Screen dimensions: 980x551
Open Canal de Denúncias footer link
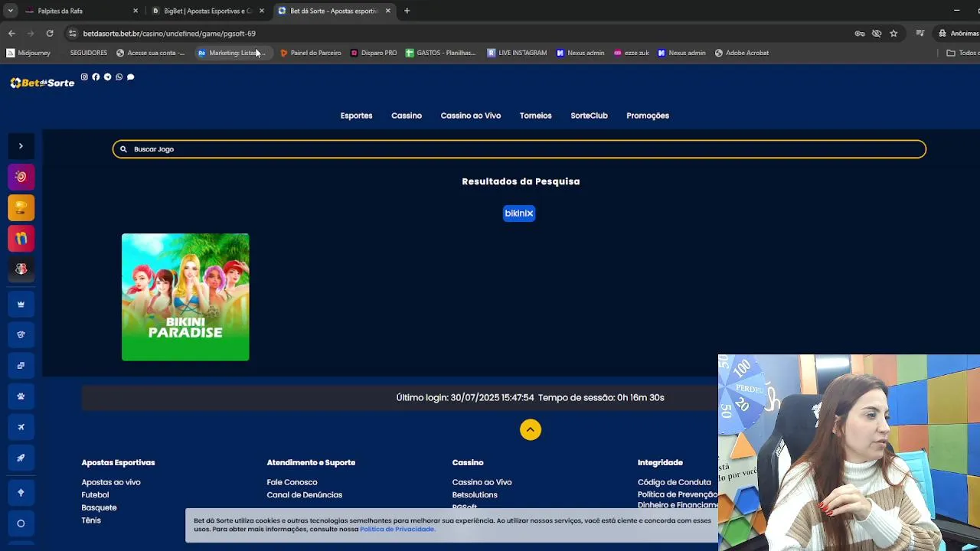[305, 494]
